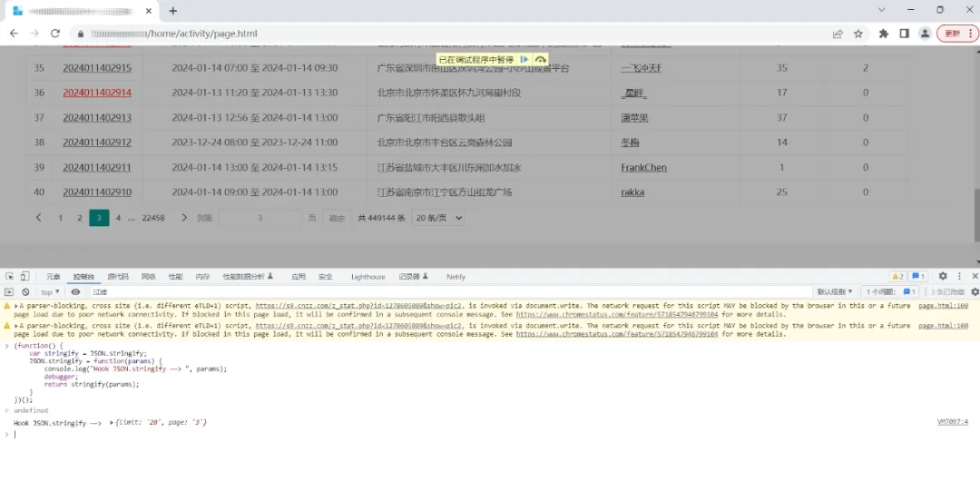Switch to the 安全 Security tab
Viewport: 980px width, 492px height.
[x=326, y=276]
